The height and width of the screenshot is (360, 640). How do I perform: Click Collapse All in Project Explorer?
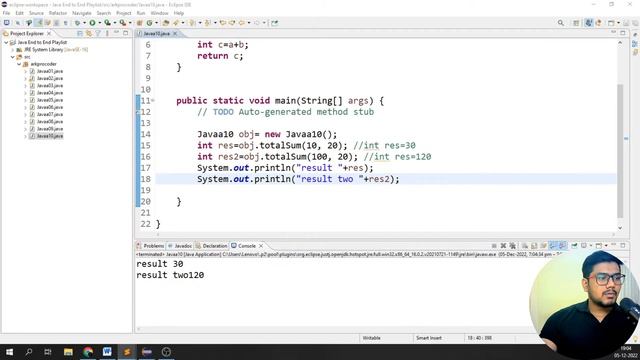(x=80, y=33)
